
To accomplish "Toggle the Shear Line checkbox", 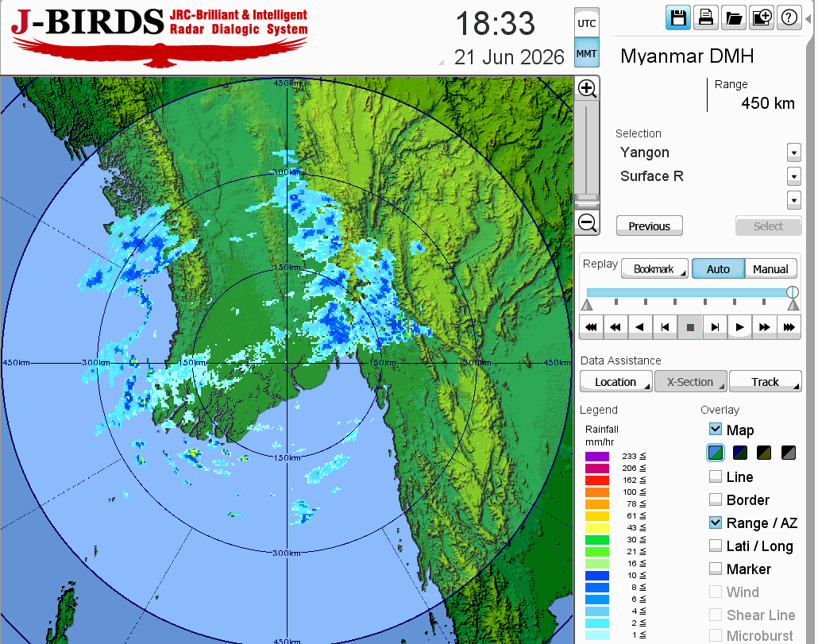I will (x=716, y=615).
